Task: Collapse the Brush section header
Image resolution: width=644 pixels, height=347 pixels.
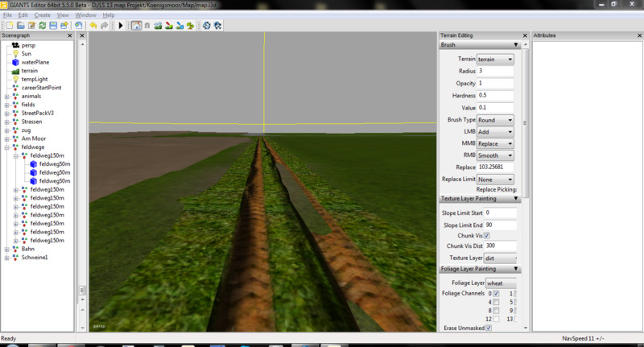Action: click(481, 45)
